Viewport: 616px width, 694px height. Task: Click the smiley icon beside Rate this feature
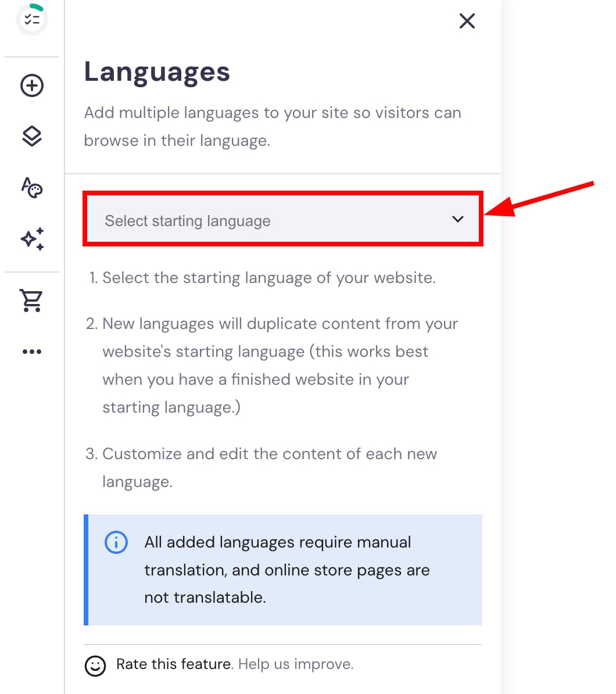96,665
